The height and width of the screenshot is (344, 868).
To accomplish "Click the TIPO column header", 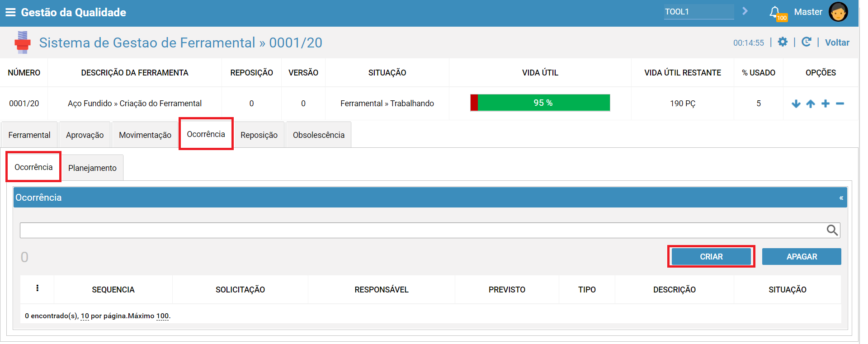I will (x=587, y=289).
